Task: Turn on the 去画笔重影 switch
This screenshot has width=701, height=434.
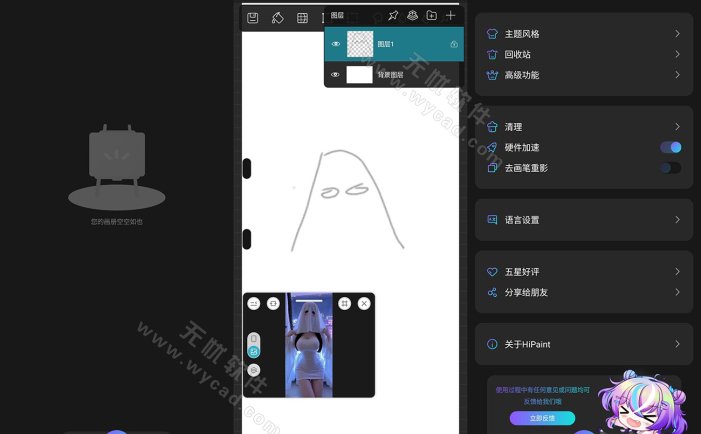Action: 671,168
